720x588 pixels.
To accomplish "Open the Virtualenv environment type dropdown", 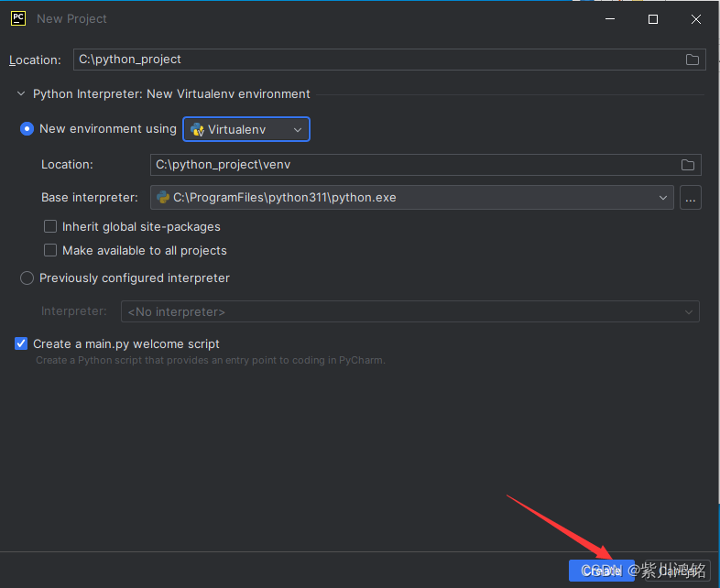I will pyautogui.click(x=246, y=129).
